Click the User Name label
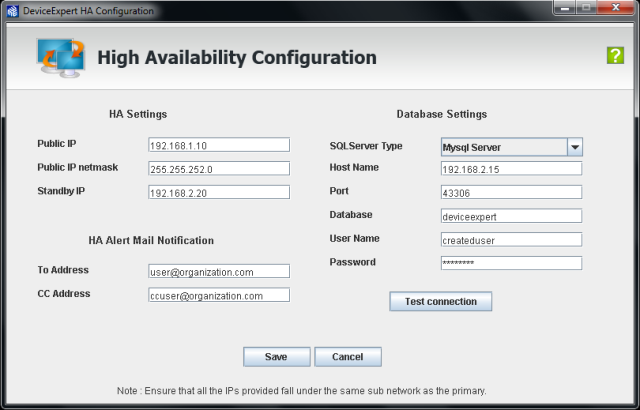This screenshot has height=410, width=640. [354, 238]
